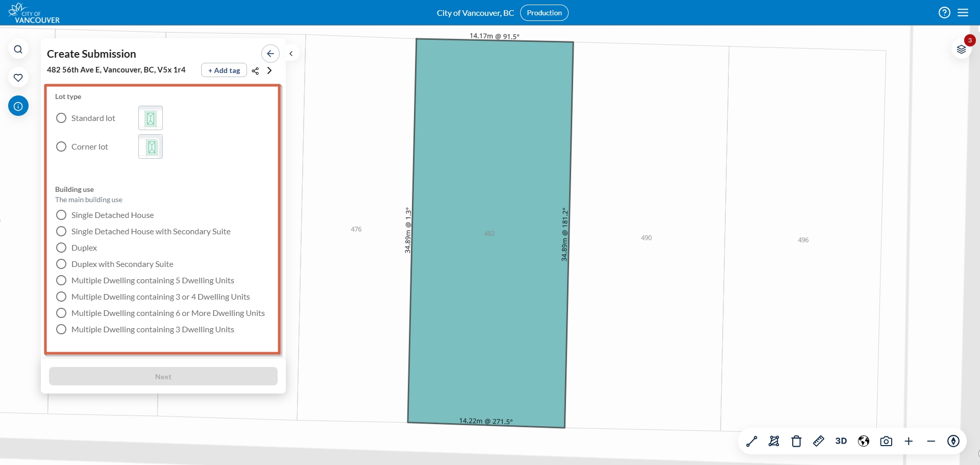
Task: Click the Lot type section label
Action: [x=68, y=96]
